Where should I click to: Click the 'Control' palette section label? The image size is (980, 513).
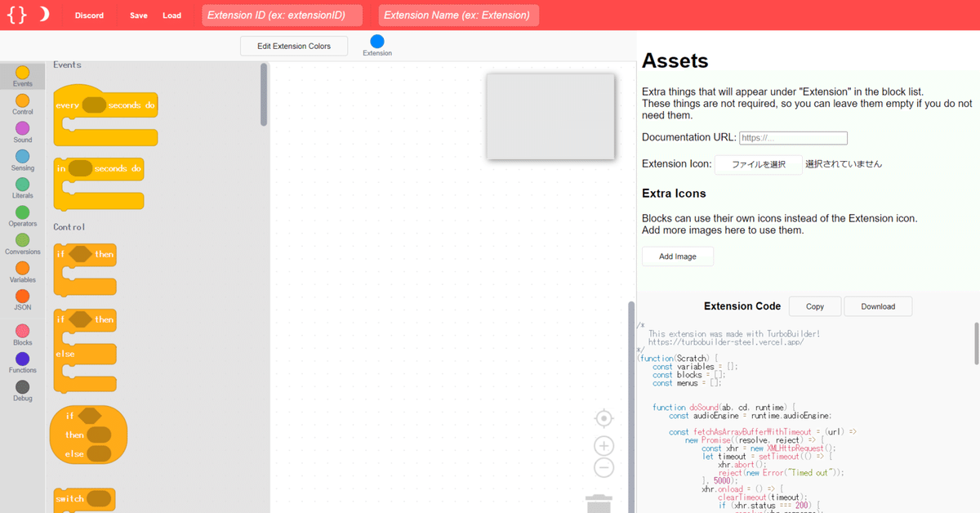tap(69, 227)
